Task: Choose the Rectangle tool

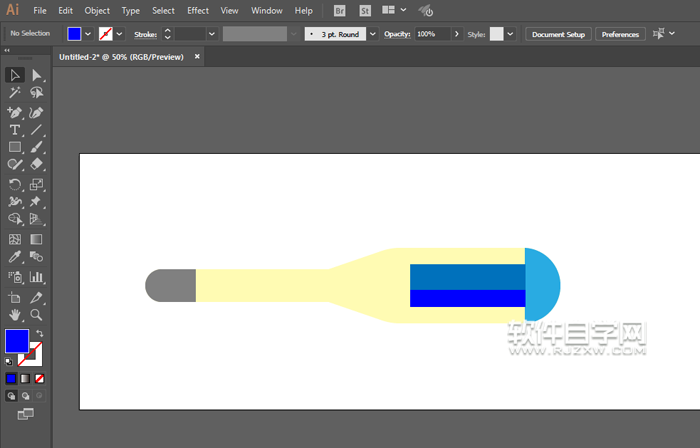Action: [15, 148]
